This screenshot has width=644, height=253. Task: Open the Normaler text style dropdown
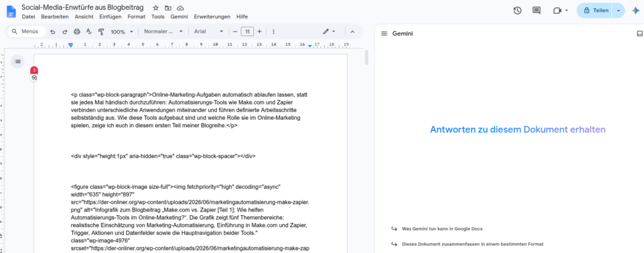[x=163, y=31]
